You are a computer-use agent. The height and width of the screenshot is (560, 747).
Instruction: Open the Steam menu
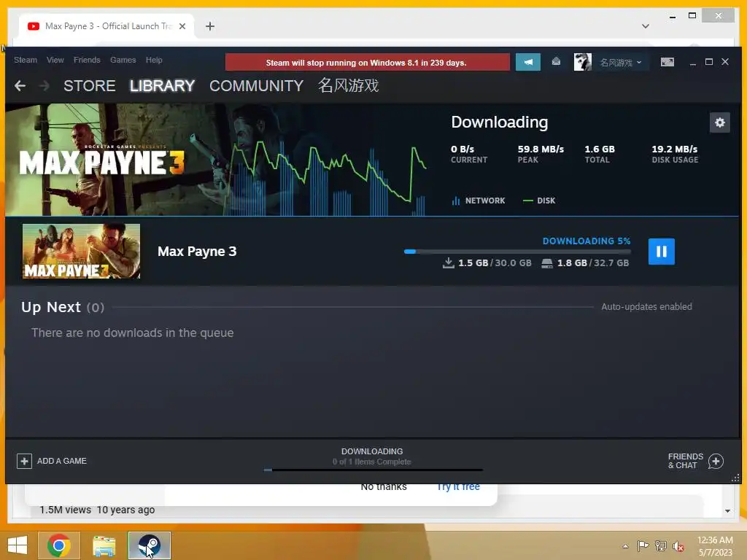pyautogui.click(x=26, y=60)
